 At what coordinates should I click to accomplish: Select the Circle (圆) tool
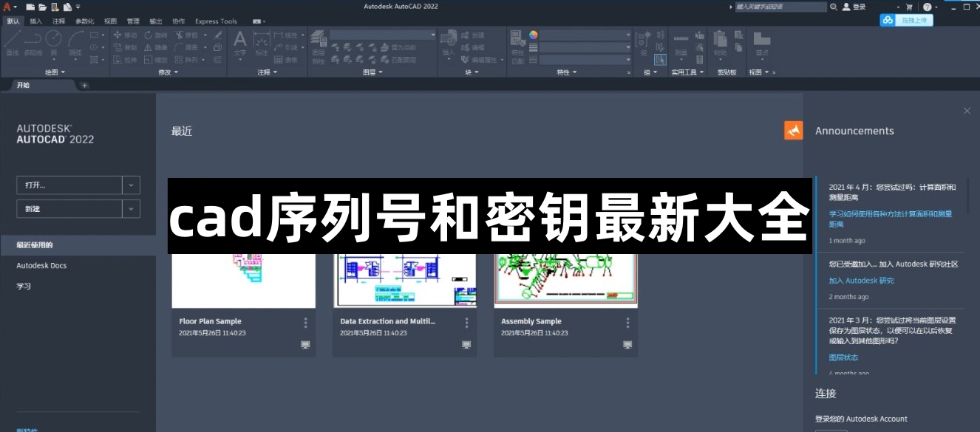(53, 43)
